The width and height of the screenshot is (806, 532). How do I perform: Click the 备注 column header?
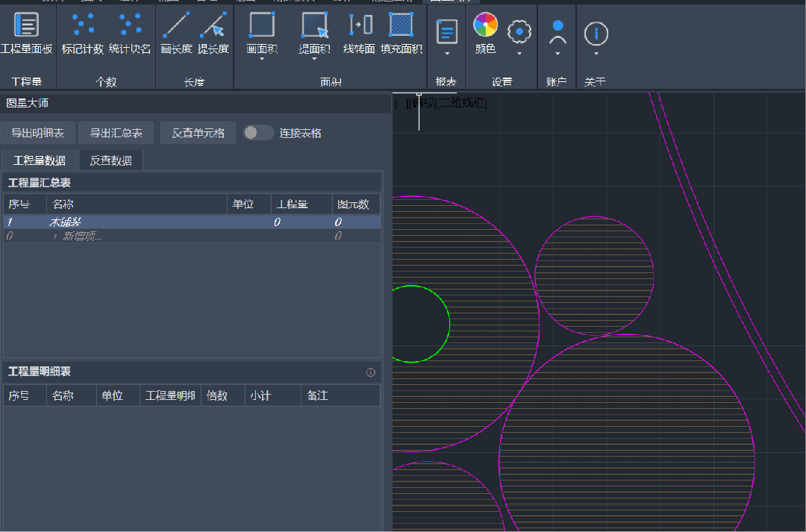tap(341, 395)
